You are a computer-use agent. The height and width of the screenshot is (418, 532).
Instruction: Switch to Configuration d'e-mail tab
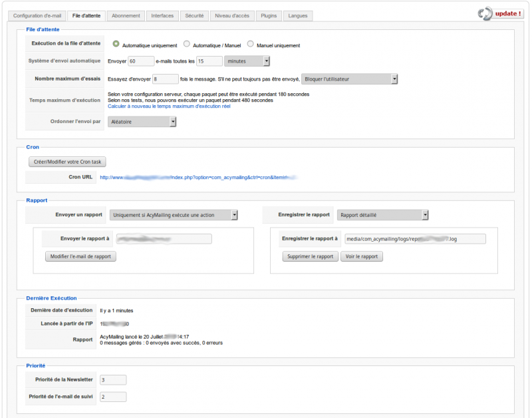point(37,15)
